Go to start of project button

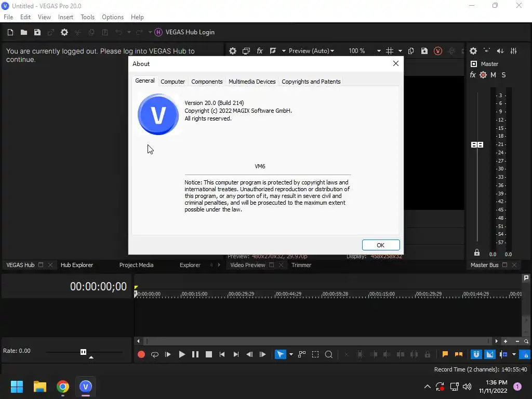click(x=222, y=354)
